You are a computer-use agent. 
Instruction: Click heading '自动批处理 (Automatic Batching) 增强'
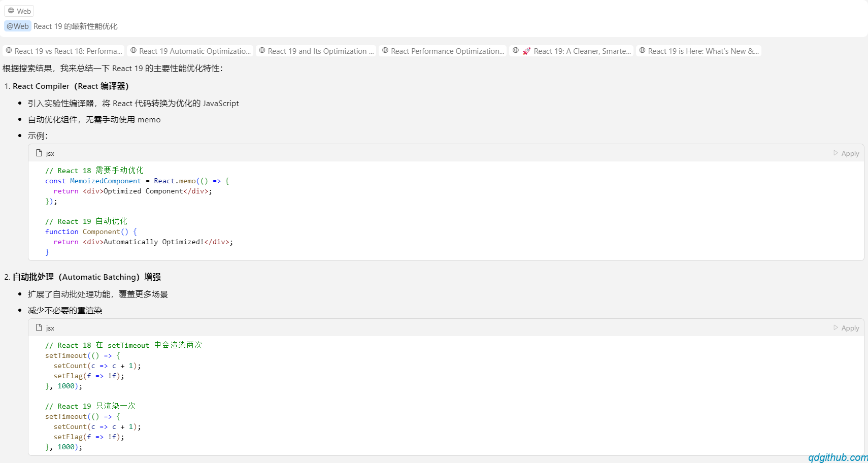pos(87,277)
